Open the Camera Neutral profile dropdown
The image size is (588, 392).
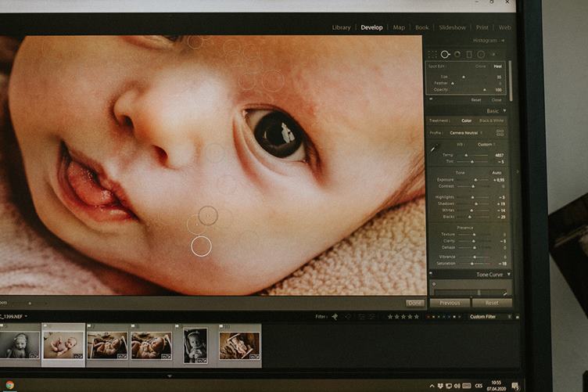(x=466, y=133)
